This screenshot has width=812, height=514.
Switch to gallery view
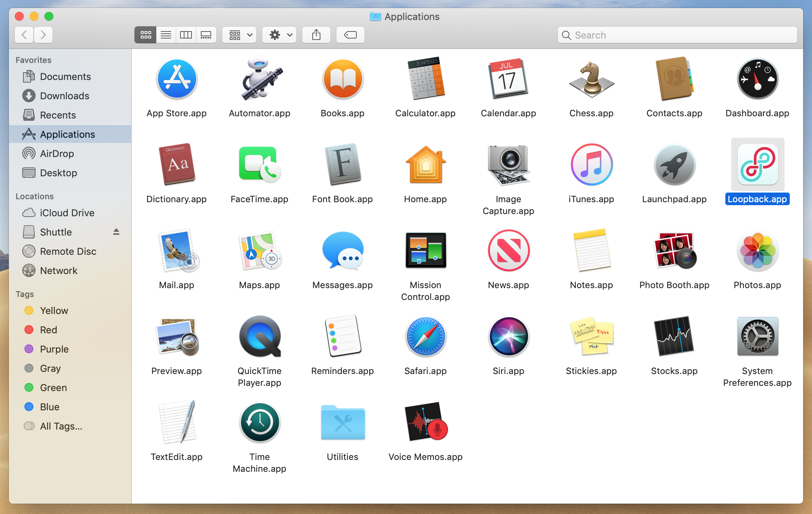206,35
